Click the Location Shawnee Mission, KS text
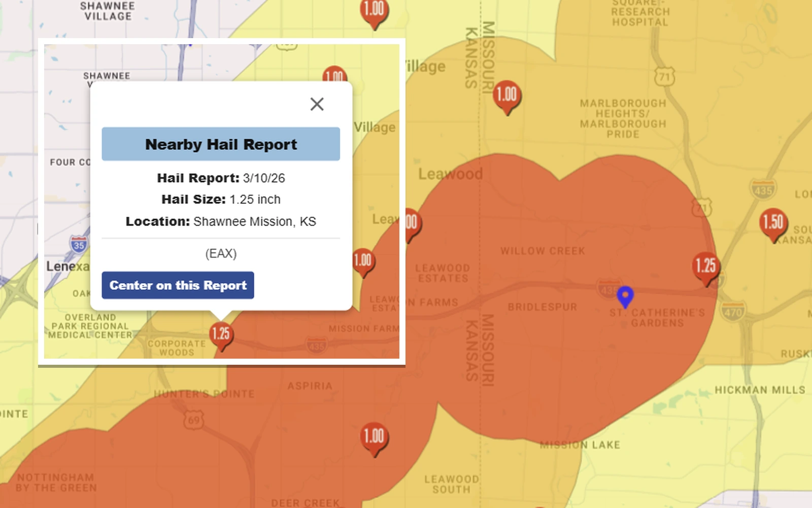 (221, 221)
